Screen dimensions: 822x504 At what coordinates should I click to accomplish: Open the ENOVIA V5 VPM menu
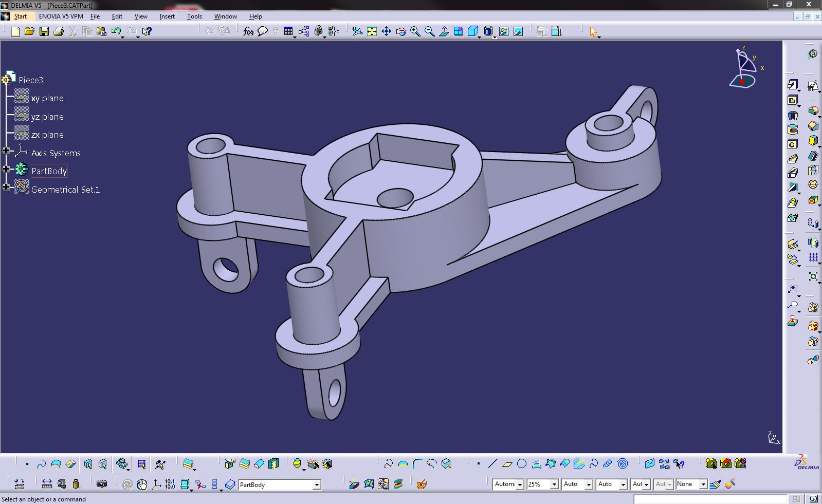point(61,16)
